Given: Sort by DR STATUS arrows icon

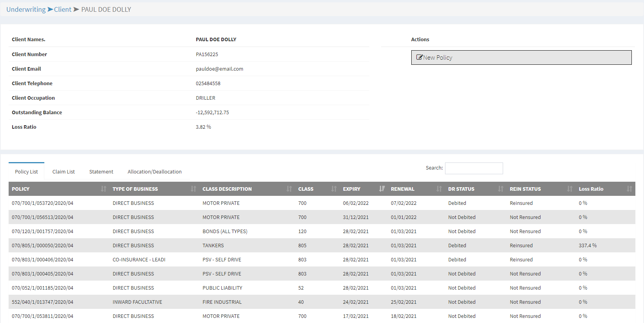Looking at the screenshot, I should 501,189.
